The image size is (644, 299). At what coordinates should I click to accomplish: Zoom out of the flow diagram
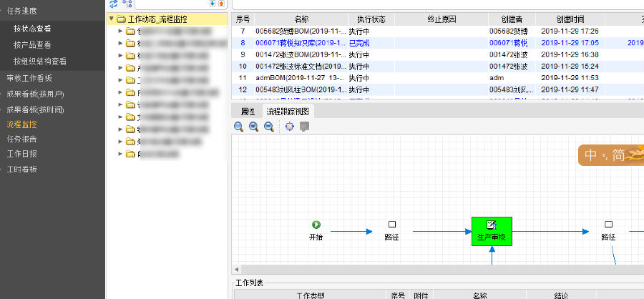click(x=268, y=127)
